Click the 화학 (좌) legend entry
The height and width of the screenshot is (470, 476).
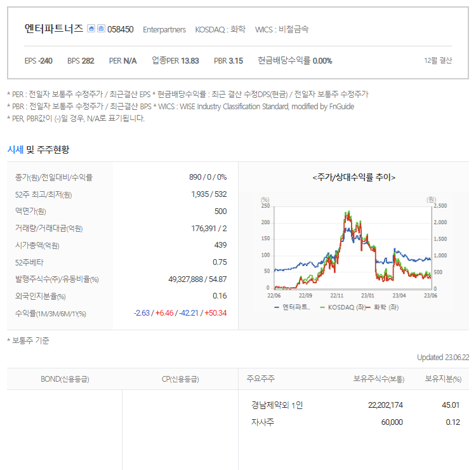(383, 307)
